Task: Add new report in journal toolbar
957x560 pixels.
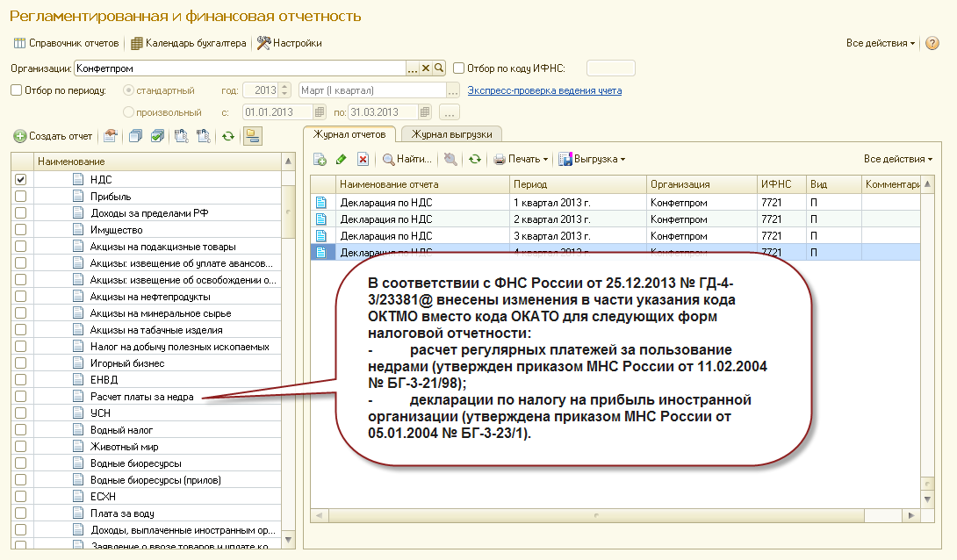Action: click(320, 159)
